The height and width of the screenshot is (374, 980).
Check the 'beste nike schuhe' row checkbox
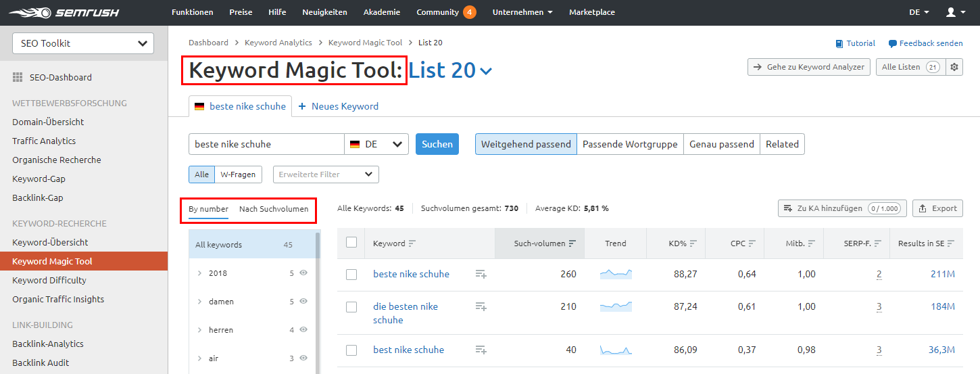point(351,275)
